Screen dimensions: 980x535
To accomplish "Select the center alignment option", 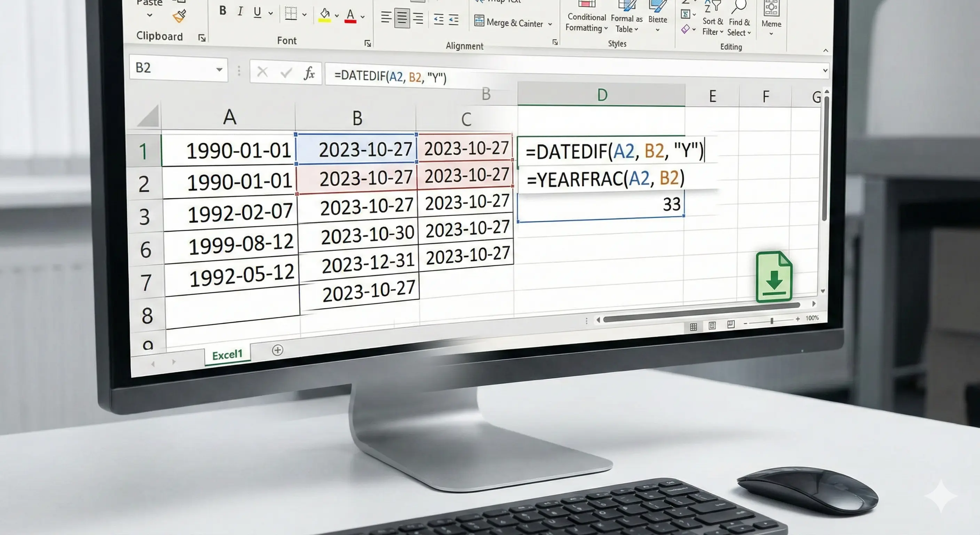I will 401,18.
